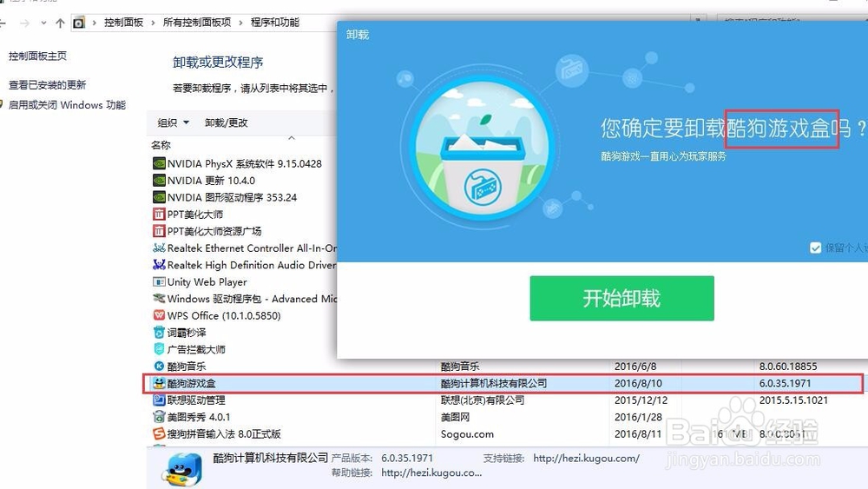The image size is (868, 489).
Task: Click the forward navigation arrow
Action: (x=24, y=23)
